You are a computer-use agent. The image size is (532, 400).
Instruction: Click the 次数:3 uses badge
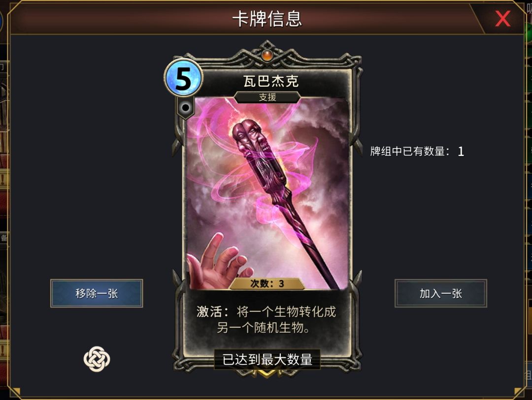tap(267, 283)
